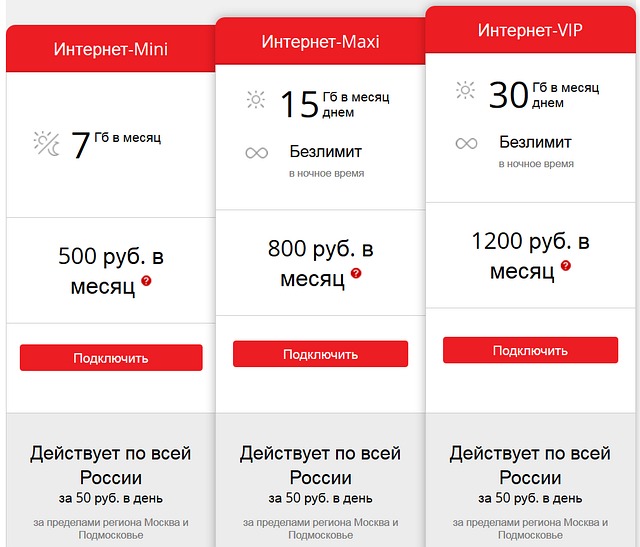Viewport: 640px width, 547px height.
Task: Click Подключить button for Интернет-Maxi
Action: [x=320, y=354]
